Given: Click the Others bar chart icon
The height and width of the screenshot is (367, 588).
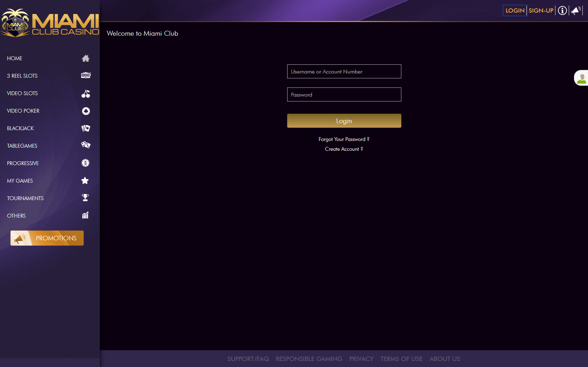Looking at the screenshot, I should coord(85,215).
